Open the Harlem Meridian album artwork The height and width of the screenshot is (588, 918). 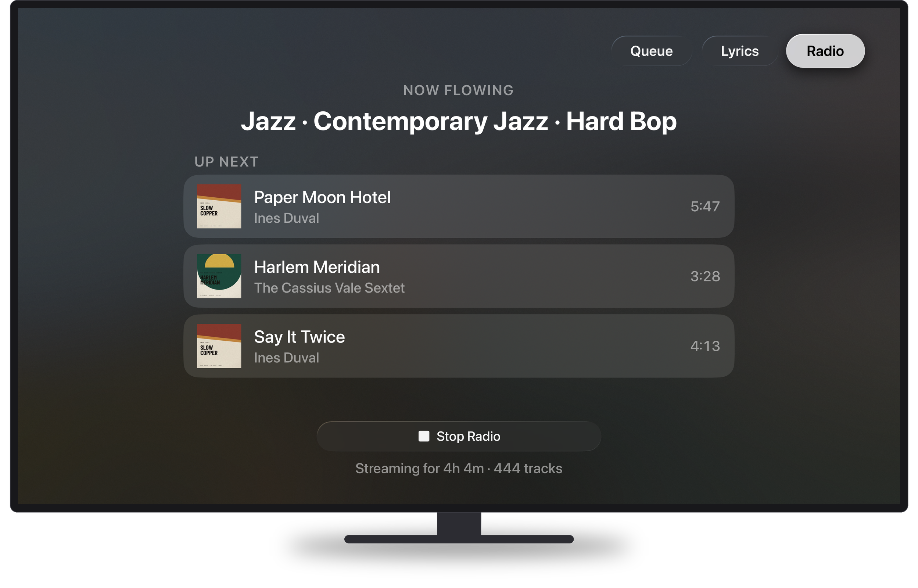pos(219,276)
